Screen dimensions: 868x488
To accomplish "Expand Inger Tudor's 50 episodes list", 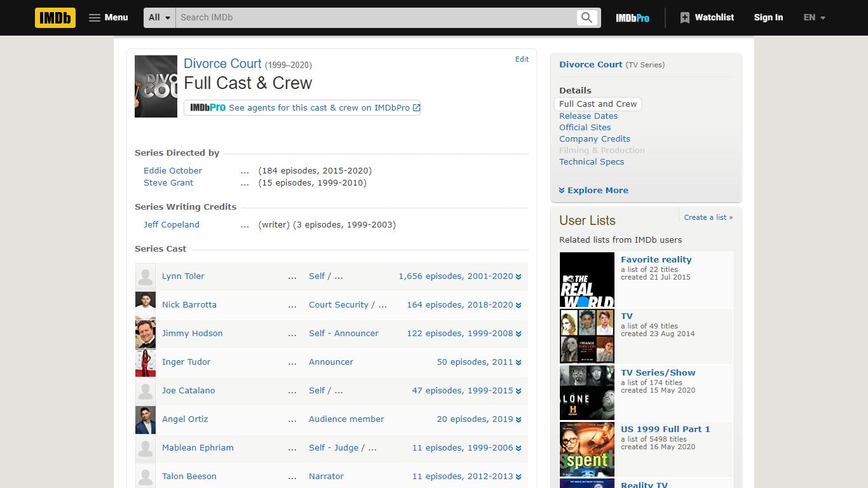I will click(x=479, y=362).
